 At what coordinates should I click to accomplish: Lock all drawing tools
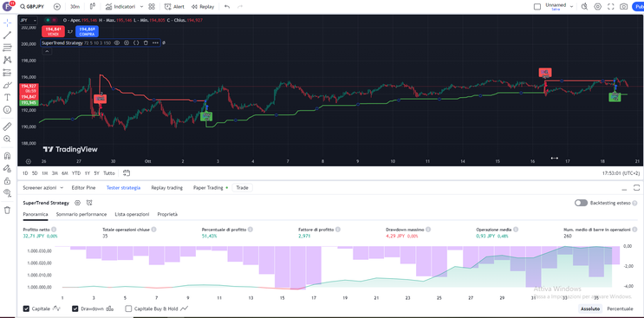pos(7,180)
